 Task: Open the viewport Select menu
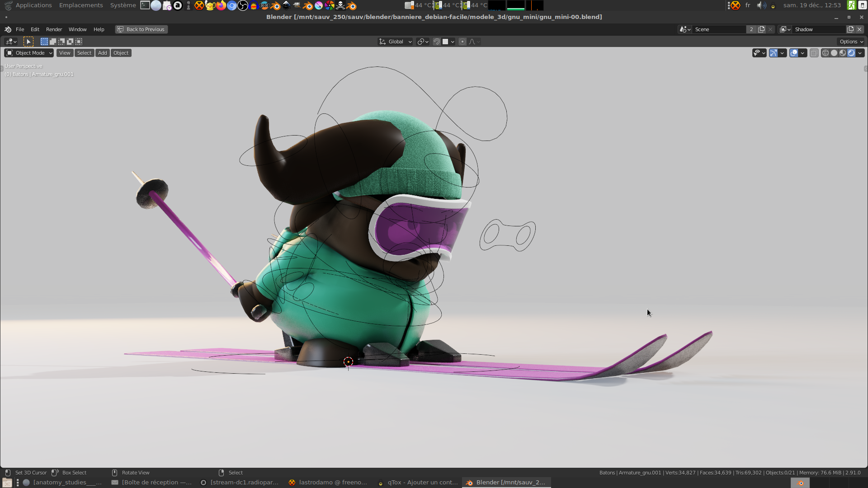[84, 53]
